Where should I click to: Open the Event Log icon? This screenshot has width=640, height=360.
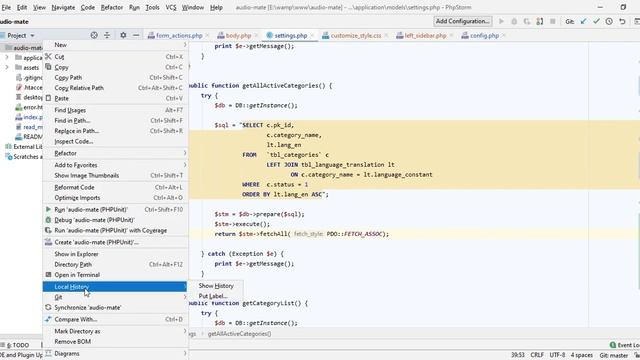coord(613,345)
